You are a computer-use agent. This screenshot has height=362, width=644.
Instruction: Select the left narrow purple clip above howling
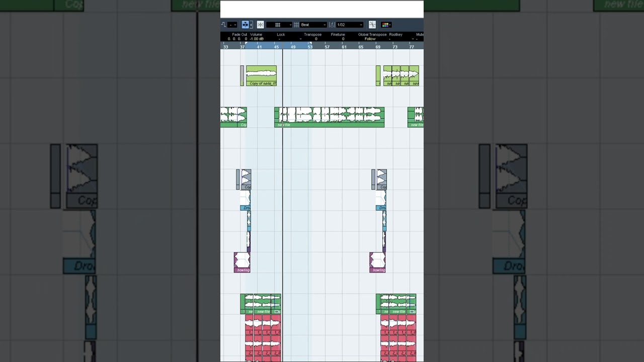coord(249,242)
